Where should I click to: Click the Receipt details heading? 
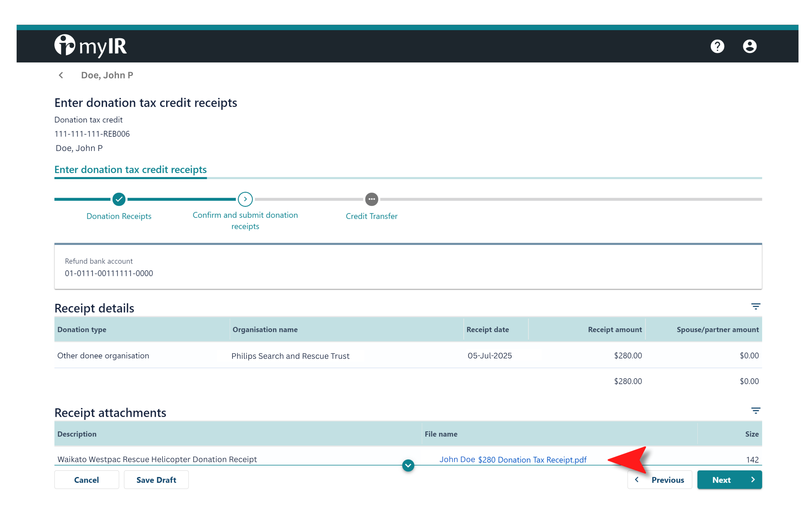click(x=94, y=308)
